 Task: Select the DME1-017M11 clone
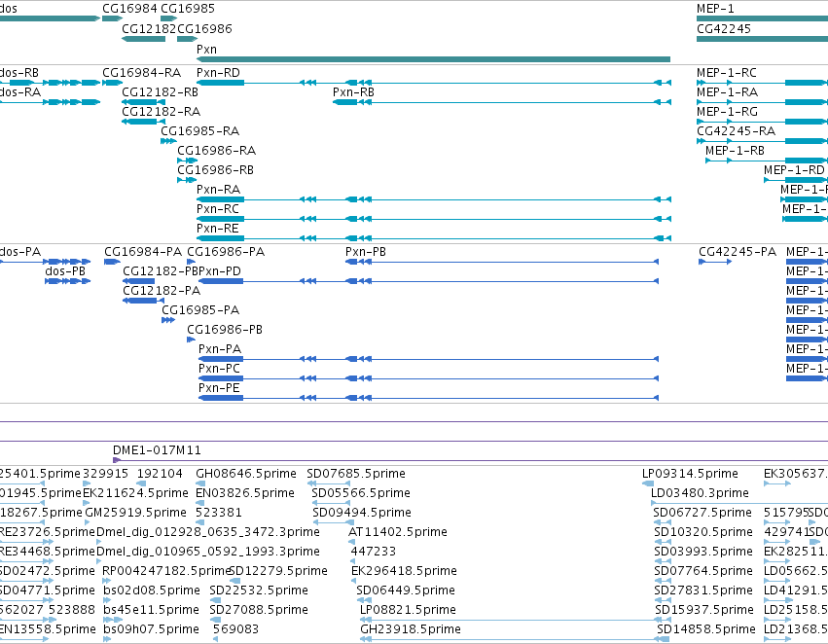[x=471, y=460]
